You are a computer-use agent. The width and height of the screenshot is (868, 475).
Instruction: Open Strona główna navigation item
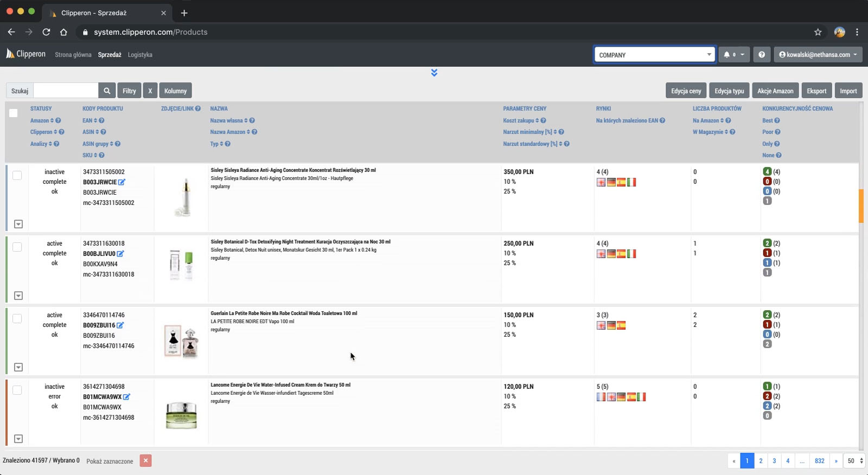click(73, 55)
